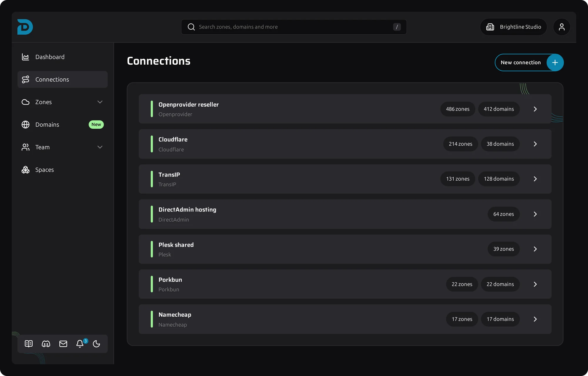Open Plesk shared via its arrow
588x376 pixels.
[535, 249]
